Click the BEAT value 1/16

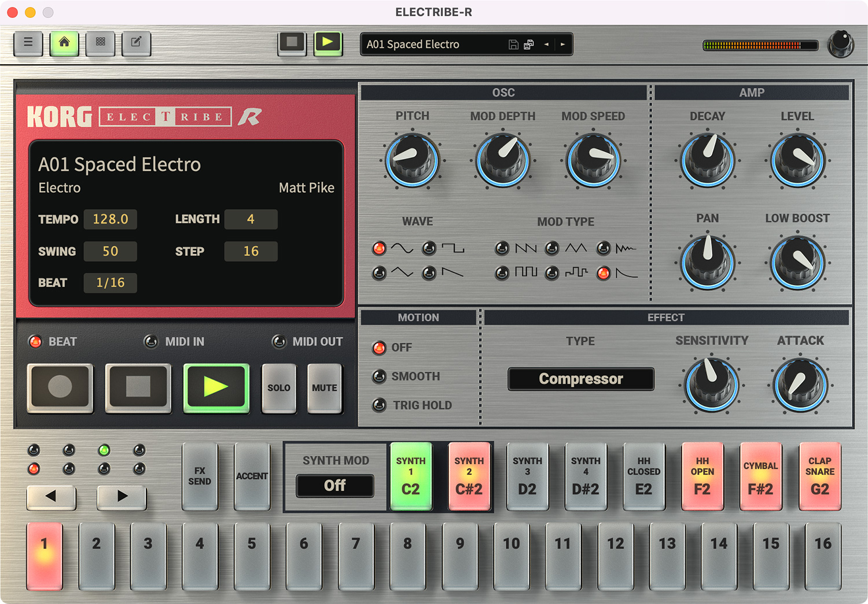tap(111, 283)
